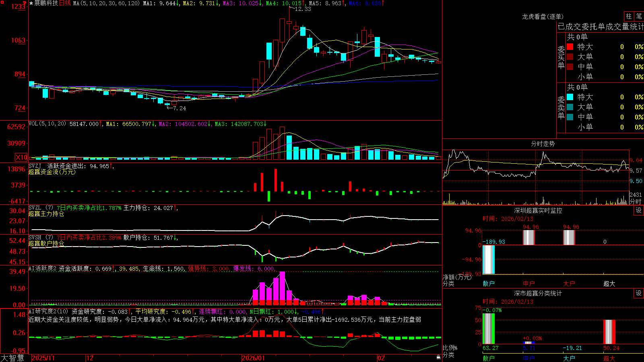
Task: Click the 超大 category in 深市超赢分类统计
Action: tap(609, 358)
